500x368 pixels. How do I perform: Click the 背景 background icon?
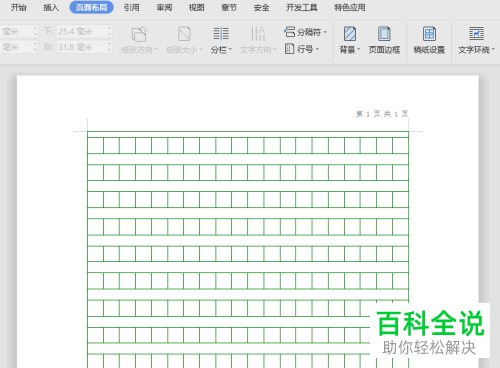(x=350, y=34)
